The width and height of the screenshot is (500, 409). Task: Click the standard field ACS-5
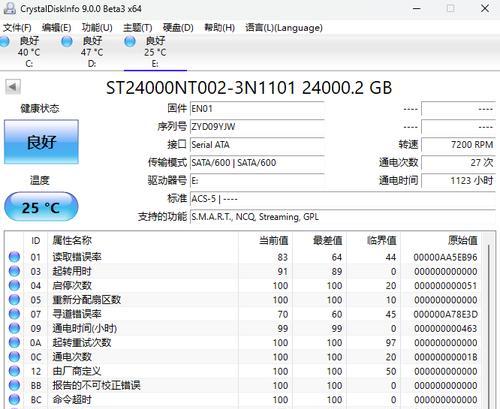click(x=343, y=199)
